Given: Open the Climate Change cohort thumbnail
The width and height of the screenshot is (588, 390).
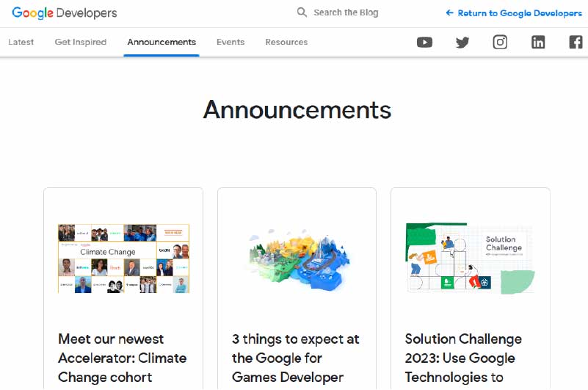Looking at the screenshot, I should [124, 259].
